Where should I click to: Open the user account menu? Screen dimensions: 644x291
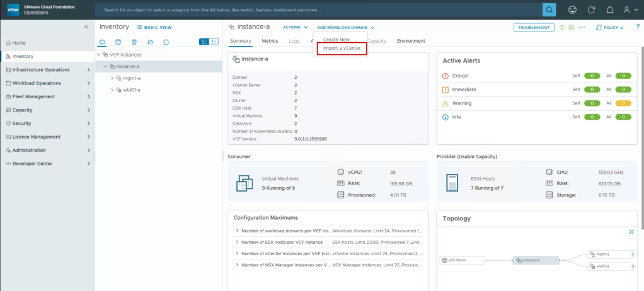click(629, 10)
